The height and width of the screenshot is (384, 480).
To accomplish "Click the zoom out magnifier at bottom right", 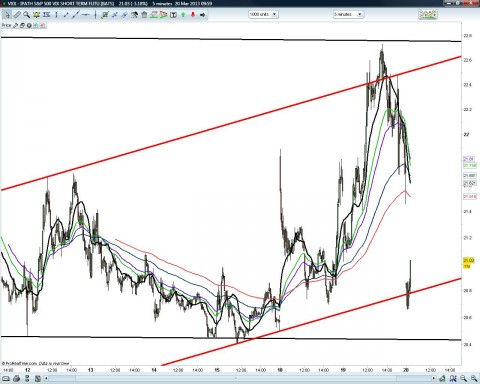I will click(x=474, y=378).
